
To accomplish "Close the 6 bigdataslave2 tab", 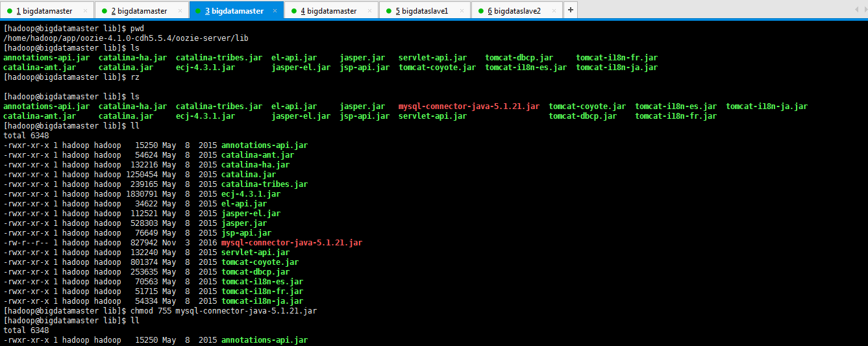I will pos(554,11).
